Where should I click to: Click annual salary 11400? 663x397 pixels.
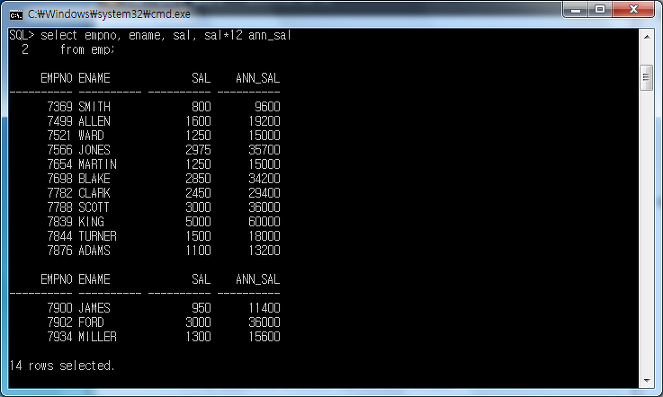pyautogui.click(x=264, y=308)
